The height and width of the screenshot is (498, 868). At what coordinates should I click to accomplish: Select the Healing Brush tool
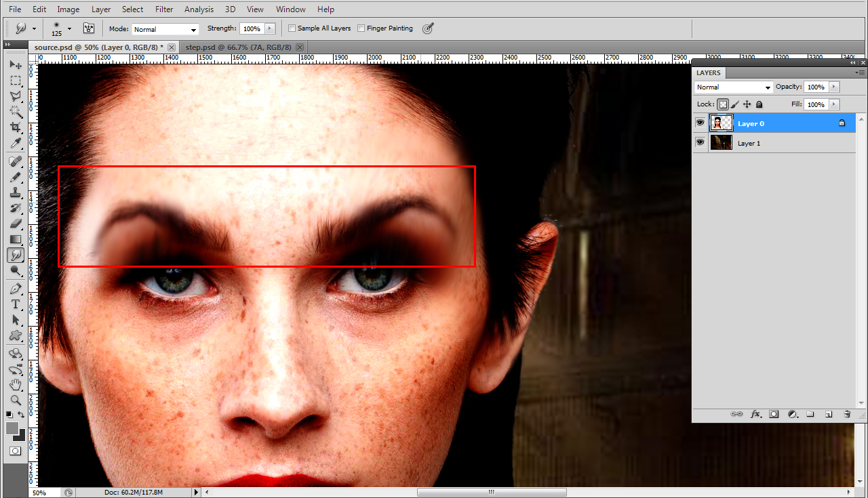pos(15,161)
